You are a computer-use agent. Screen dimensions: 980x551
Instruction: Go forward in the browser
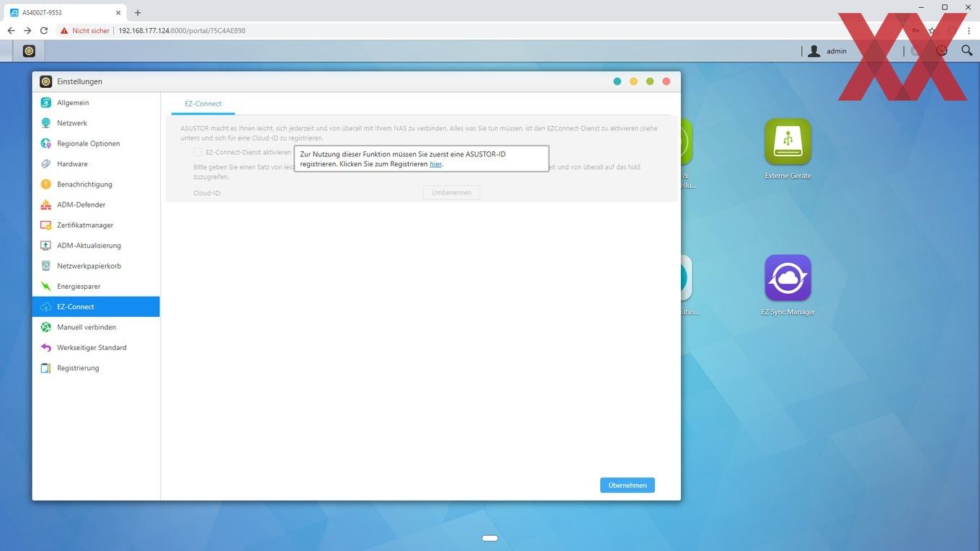[27, 31]
